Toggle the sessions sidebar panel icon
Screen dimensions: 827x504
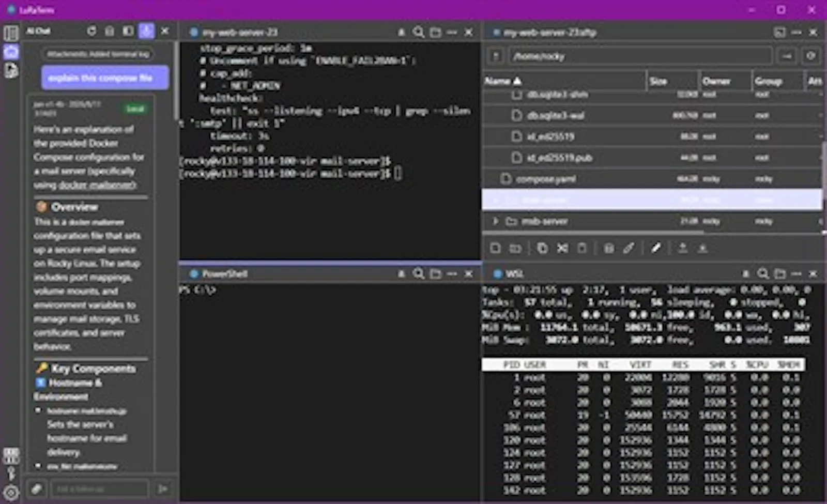click(11, 33)
